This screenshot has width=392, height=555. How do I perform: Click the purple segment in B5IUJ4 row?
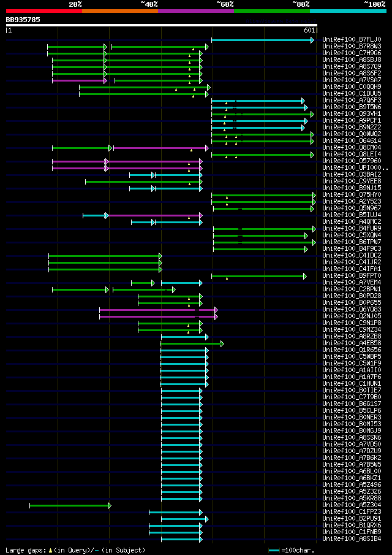pyautogui.click(x=154, y=215)
